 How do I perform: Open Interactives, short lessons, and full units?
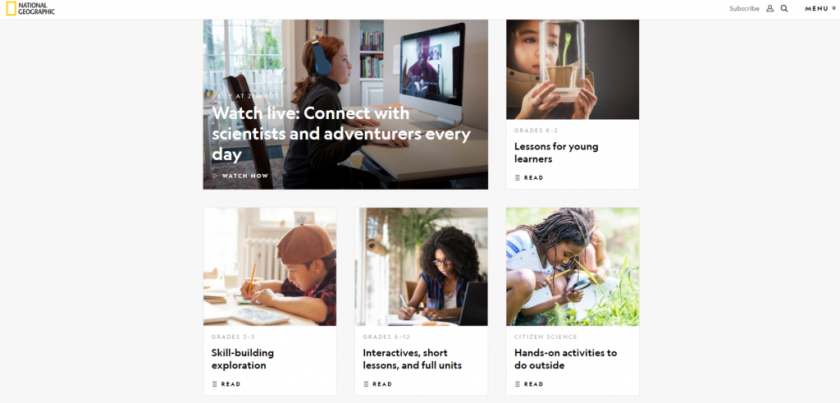pos(412,359)
